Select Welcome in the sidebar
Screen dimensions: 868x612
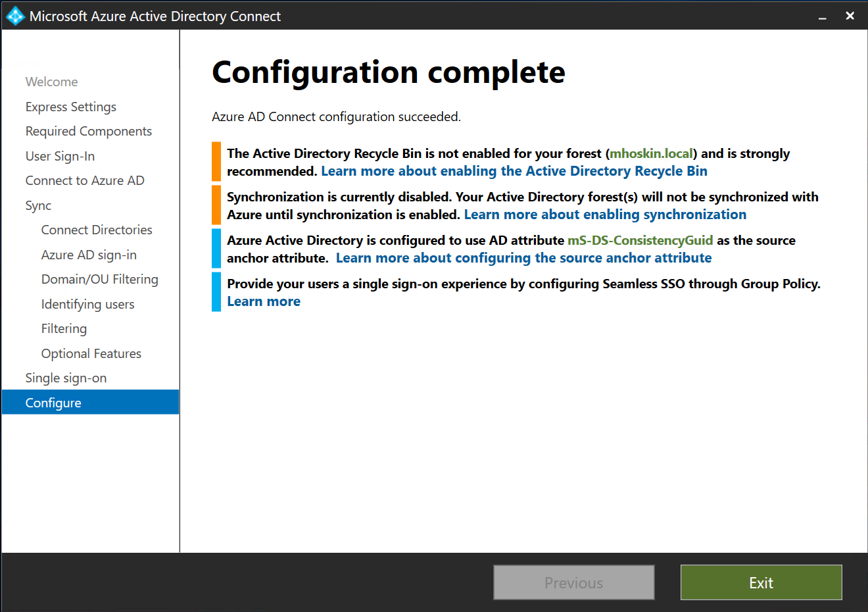click(51, 82)
